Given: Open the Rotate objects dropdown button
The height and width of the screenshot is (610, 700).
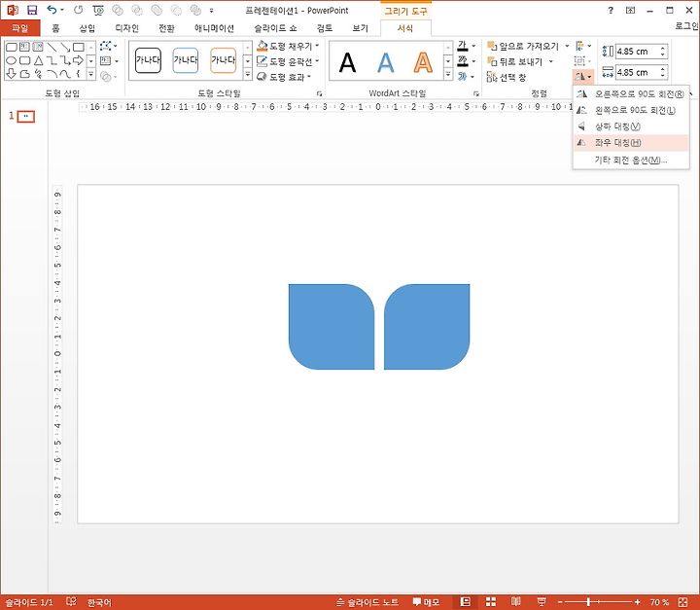Looking at the screenshot, I should point(583,77).
